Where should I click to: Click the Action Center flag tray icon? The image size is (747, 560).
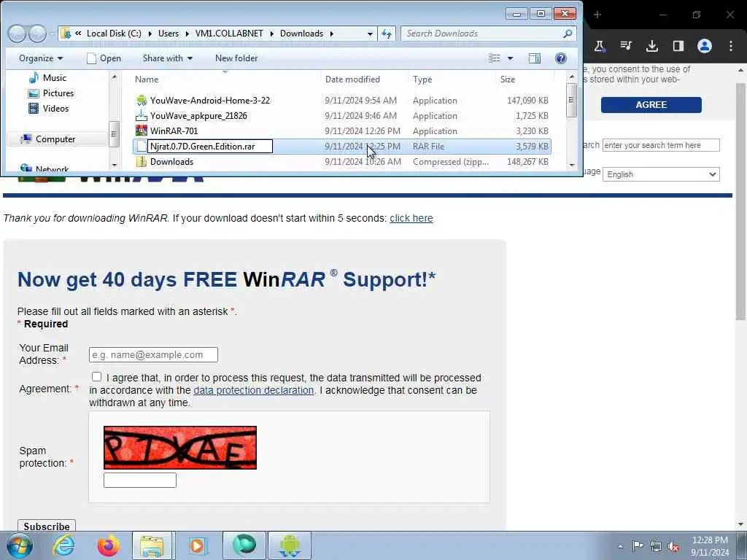pyautogui.click(x=638, y=546)
